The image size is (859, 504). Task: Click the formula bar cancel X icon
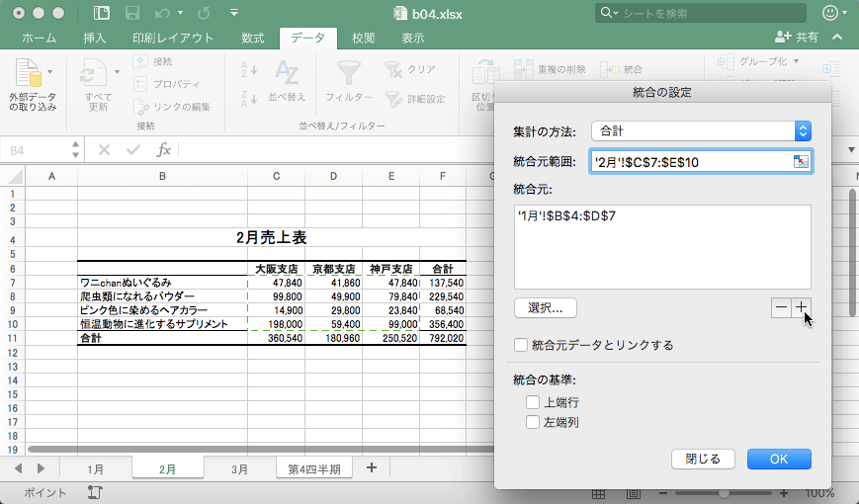104,149
